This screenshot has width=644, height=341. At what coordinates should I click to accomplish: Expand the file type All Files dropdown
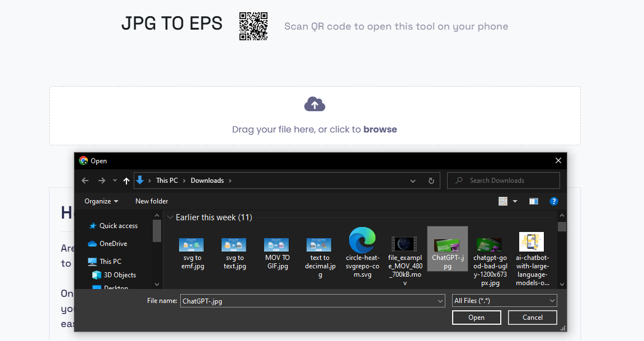pyautogui.click(x=504, y=301)
